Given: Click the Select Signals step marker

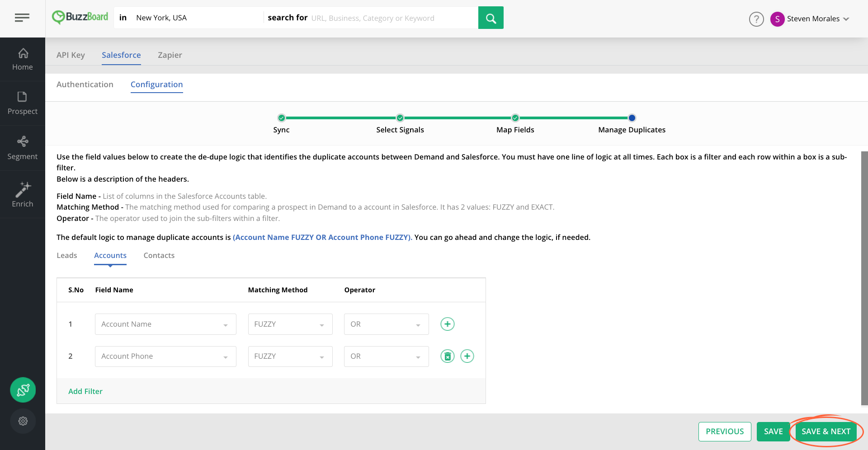Looking at the screenshot, I should (400, 118).
